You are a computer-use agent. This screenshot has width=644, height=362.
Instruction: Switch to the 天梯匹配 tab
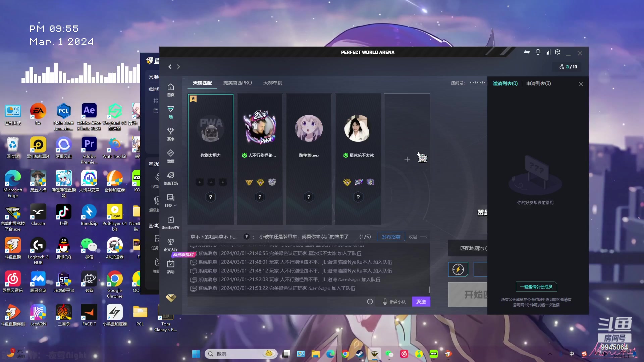coord(202,83)
